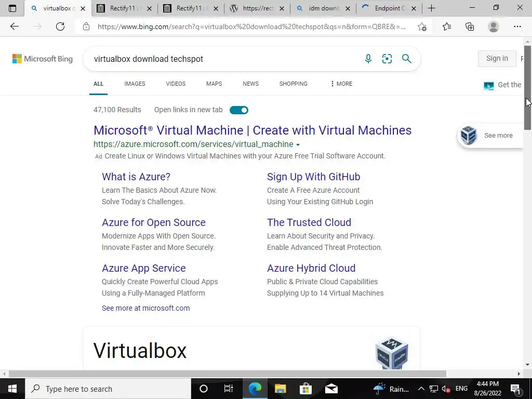Open File Explorer from taskbar

280,389
